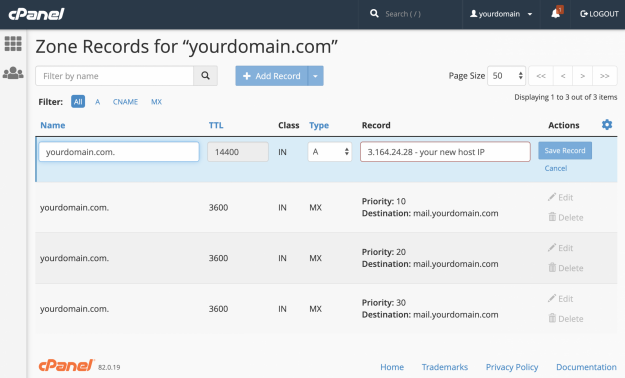The image size is (625, 378).
Task: Select the All filter
Action: tap(78, 102)
